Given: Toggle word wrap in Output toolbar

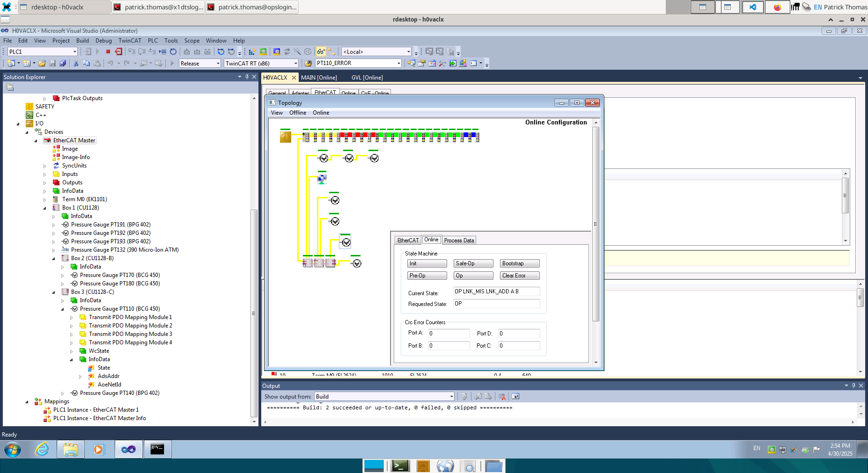Looking at the screenshot, I should (x=515, y=396).
